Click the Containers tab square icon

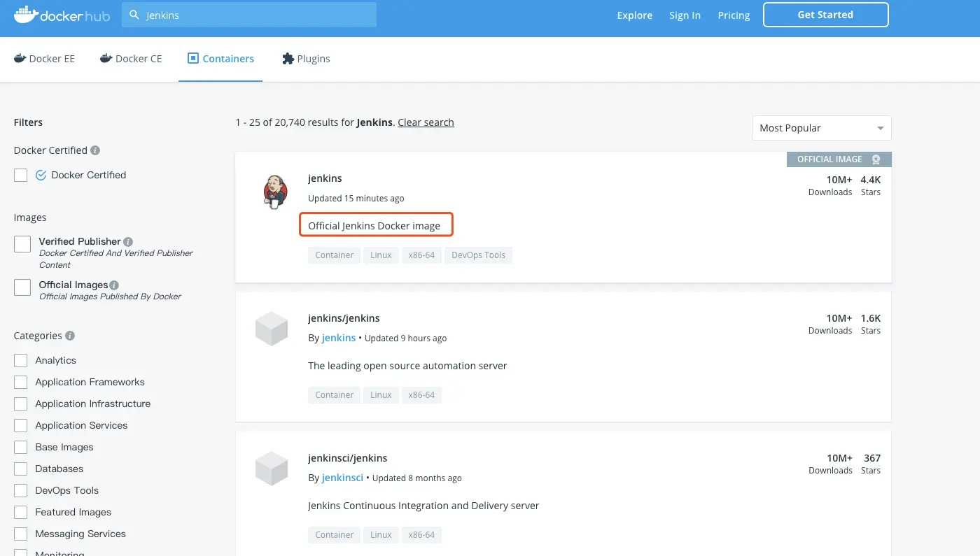point(193,58)
